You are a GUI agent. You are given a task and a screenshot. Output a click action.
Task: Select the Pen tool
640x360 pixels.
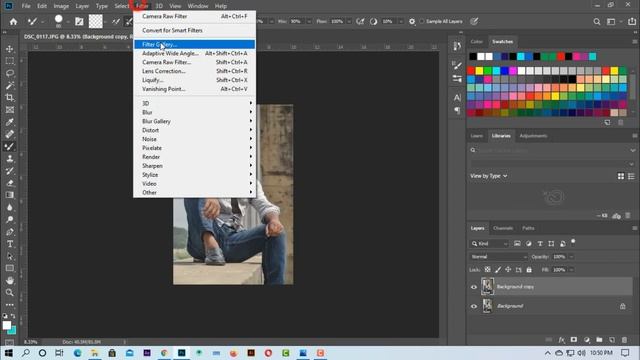9,232
